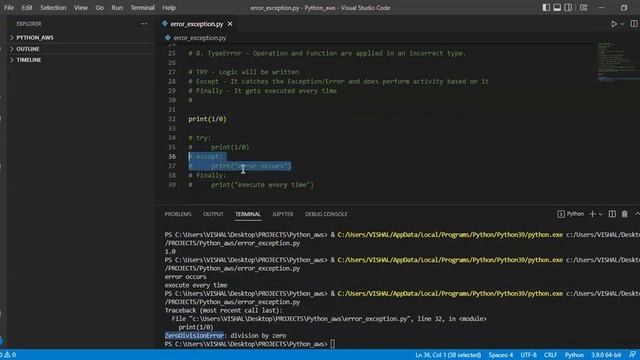The width and height of the screenshot is (640, 360).
Task: Open the Help menu
Action: (x=169, y=8)
